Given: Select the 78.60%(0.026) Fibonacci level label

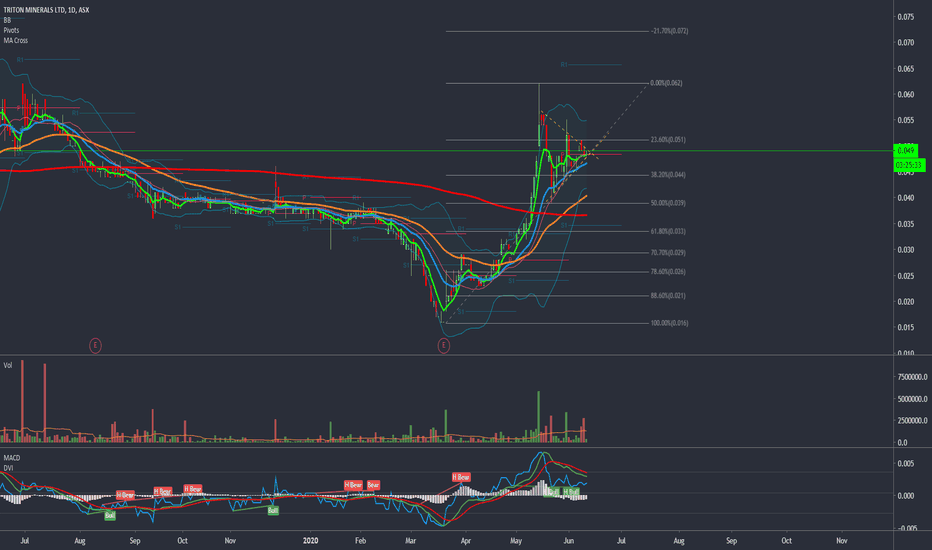Looking at the screenshot, I should pyautogui.click(x=668, y=272).
